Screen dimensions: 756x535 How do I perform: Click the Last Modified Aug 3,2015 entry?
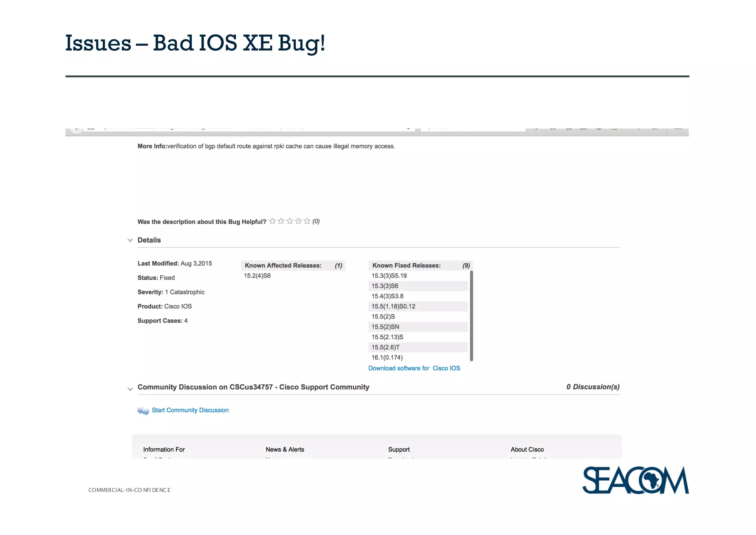(175, 263)
